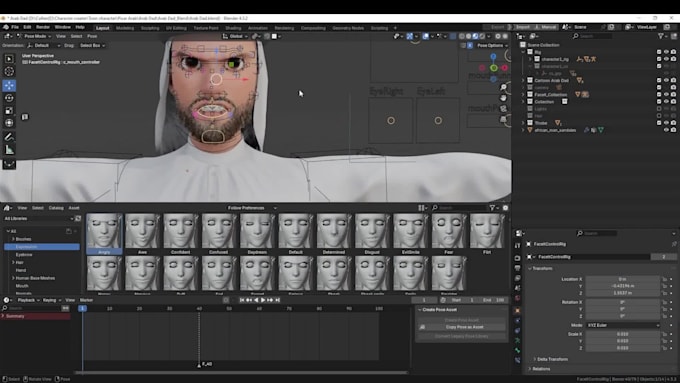Switch to Shading workspace tab
The image size is (680, 383).
[233, 28]
